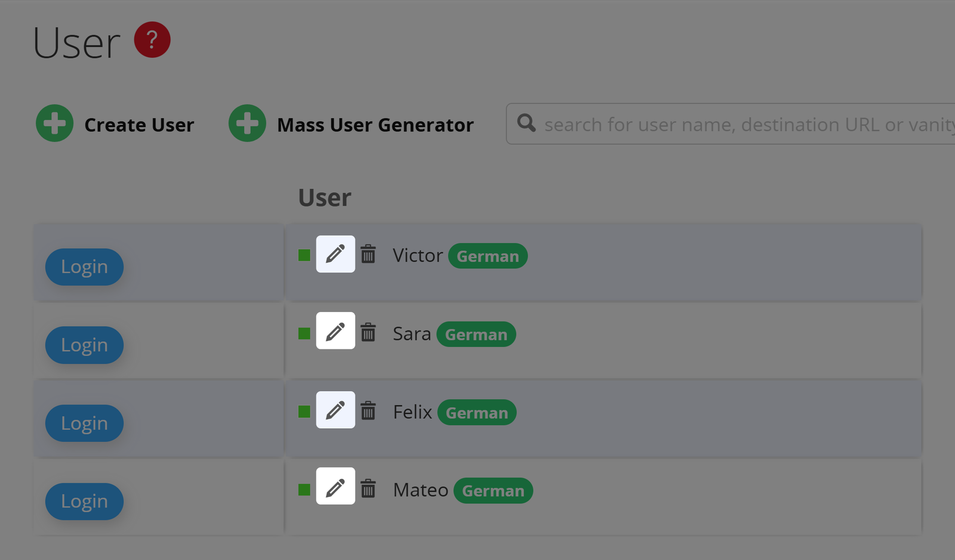Edit user Victor with pencil icon

tap(335, 254)
